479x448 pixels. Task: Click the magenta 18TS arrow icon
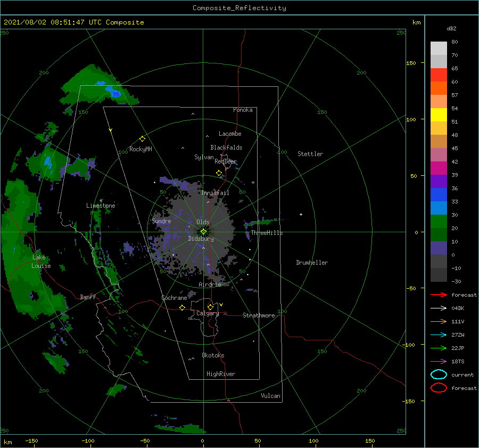click(439, 362)
